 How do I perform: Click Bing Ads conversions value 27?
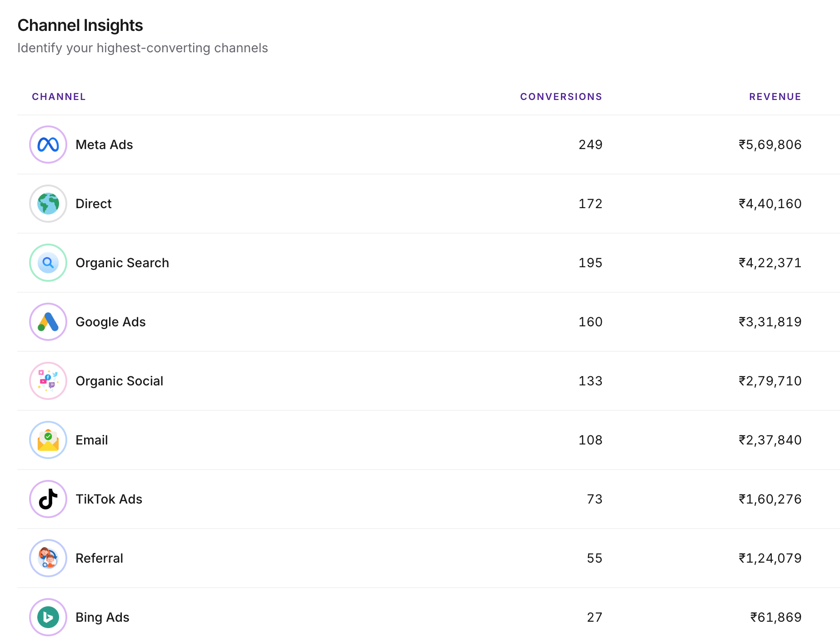[x=595, y=617]
